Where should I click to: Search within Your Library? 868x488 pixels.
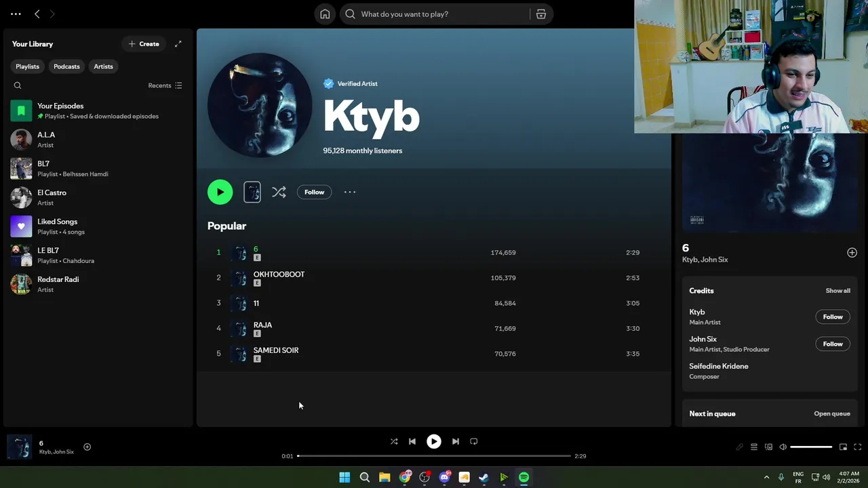tap(18, 85)
